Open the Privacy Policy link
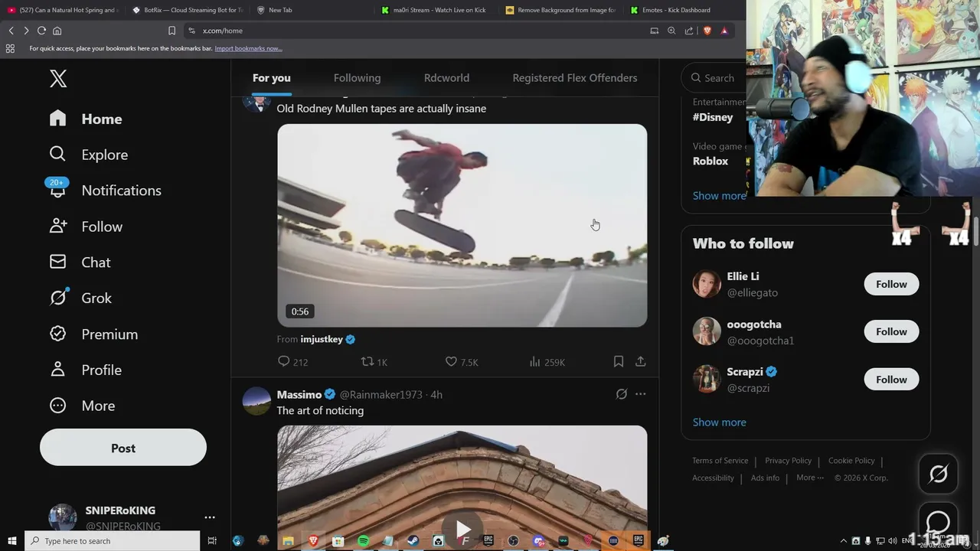Viewport: 980px width, 551px height. [788, 461]
